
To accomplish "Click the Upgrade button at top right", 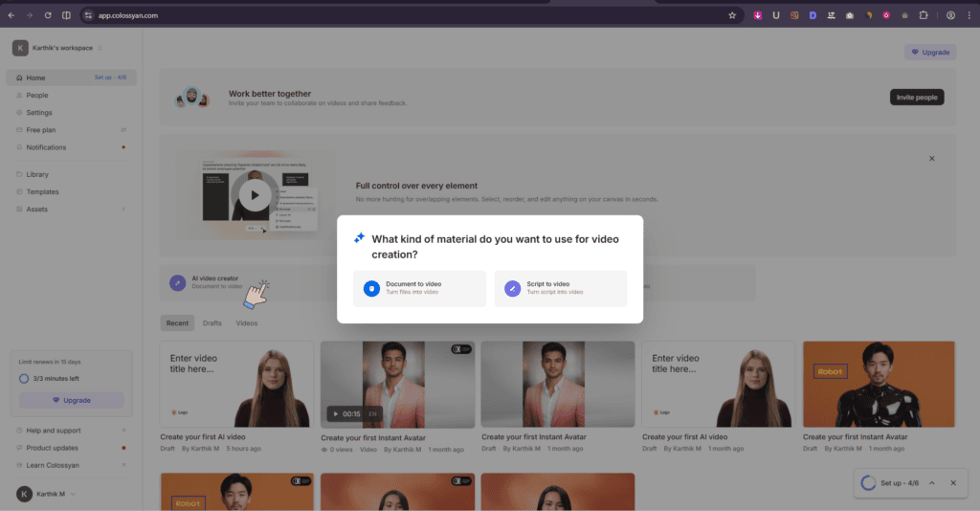I will [x=930, y=53].
